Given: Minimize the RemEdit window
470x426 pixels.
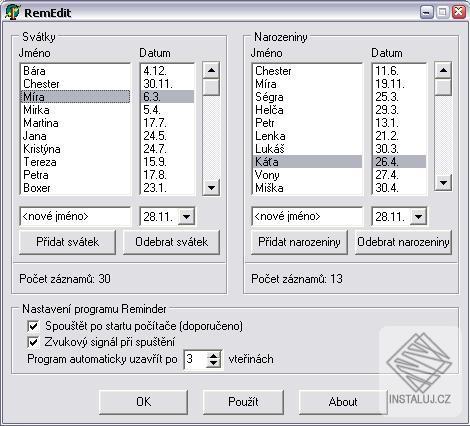Looking at the screenshot, I should (x=427, y=12).
